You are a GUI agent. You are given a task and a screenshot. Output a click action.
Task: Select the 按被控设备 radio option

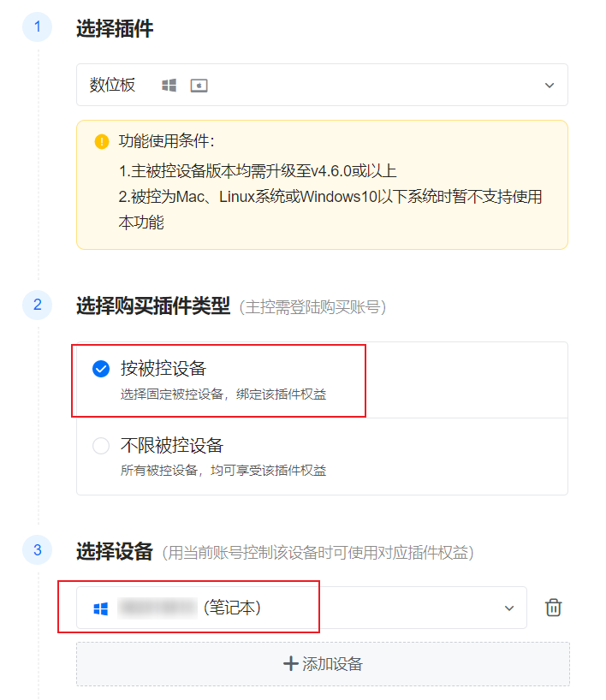(101, 369)
